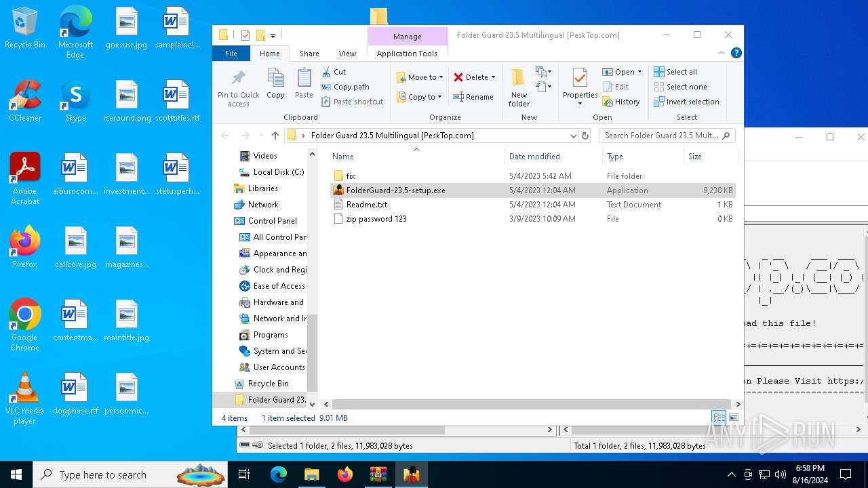This screenshot has height=488, width=868.
Task: Select FolderGuard-23.5-setup.exe file
Action: pos(532,190)
